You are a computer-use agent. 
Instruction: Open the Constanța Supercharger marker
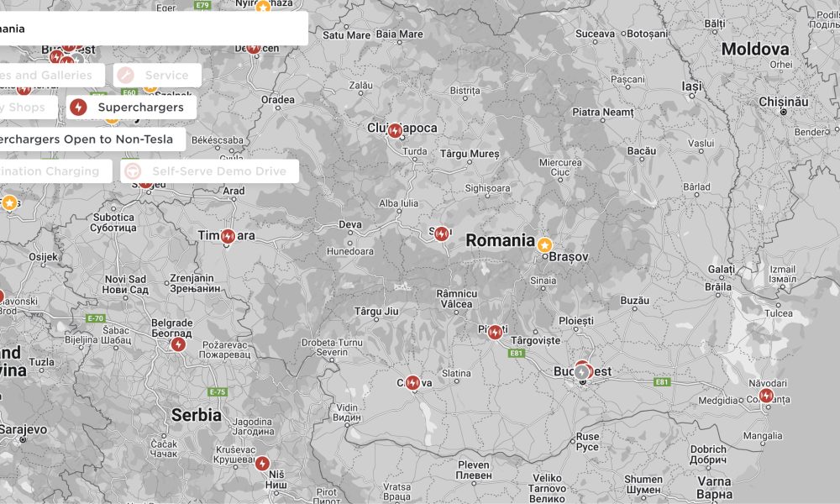766,396
